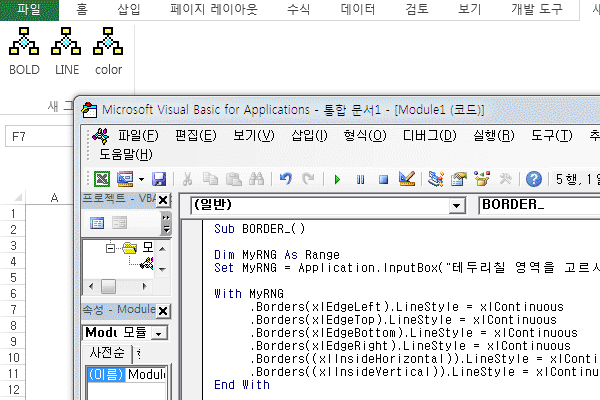Click project tree horizontal scroll right arrow
600x400 pixels.
(145, 286)
